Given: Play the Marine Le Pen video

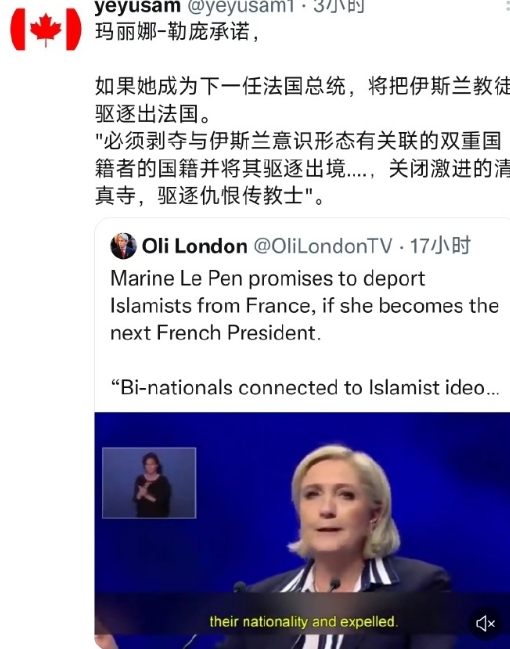Looking at the screenshot, I should click(302, 530).
